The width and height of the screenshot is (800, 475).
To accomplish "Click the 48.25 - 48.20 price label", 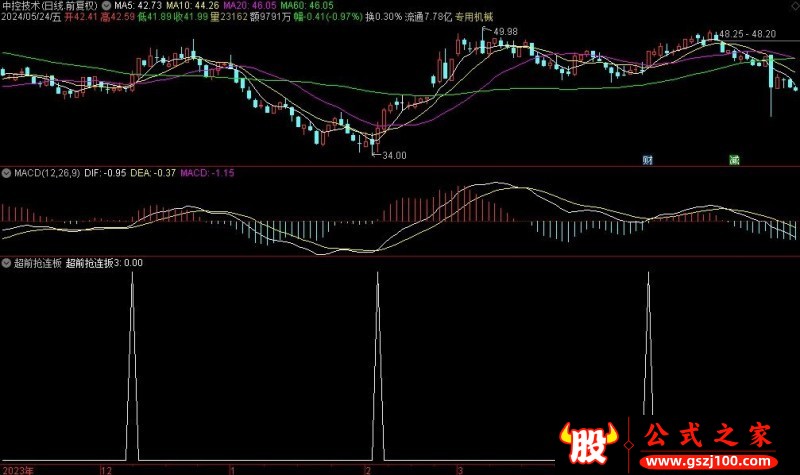I will coord(747,34).
